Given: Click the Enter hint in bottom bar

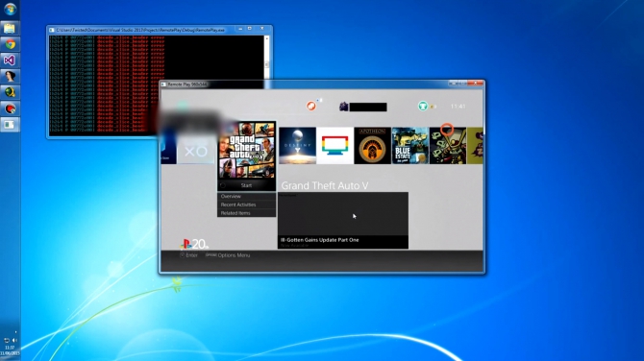Looking at the screenshot, I should click(188, 255).
